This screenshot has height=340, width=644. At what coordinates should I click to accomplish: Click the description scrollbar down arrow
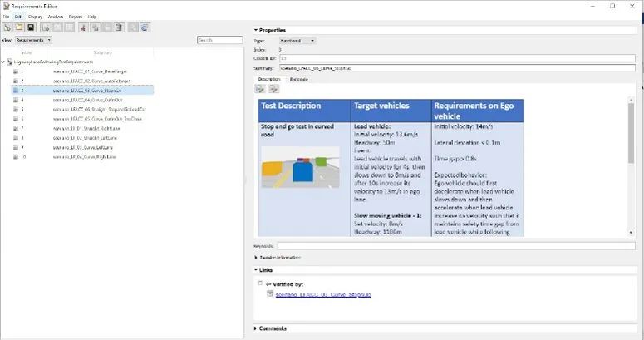point(631,233)
